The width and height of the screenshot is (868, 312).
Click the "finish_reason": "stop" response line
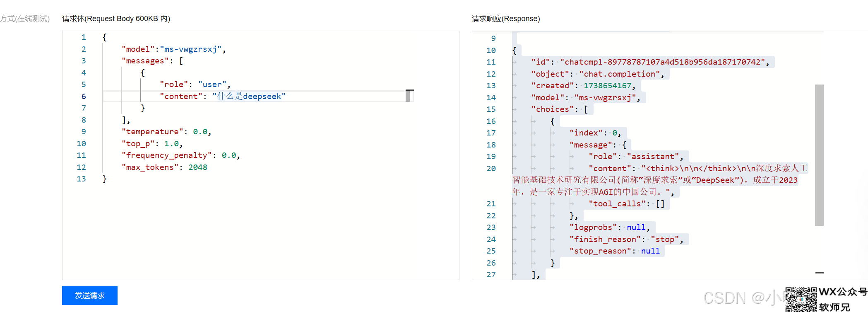click(626, 239)
